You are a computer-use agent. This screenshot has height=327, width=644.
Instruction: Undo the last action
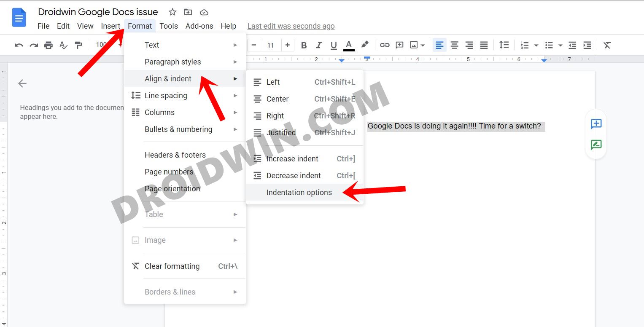coord(19,45)
